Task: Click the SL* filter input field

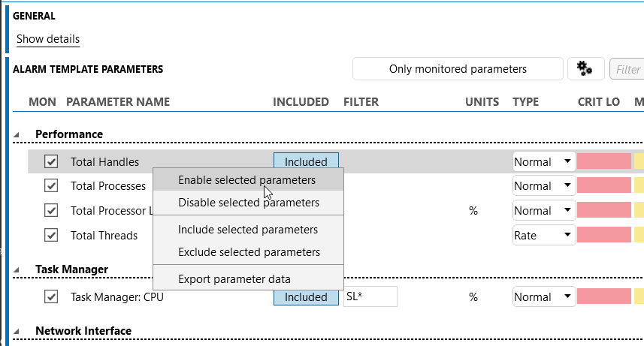Action: pyautogui.click(x=370, y=296)
